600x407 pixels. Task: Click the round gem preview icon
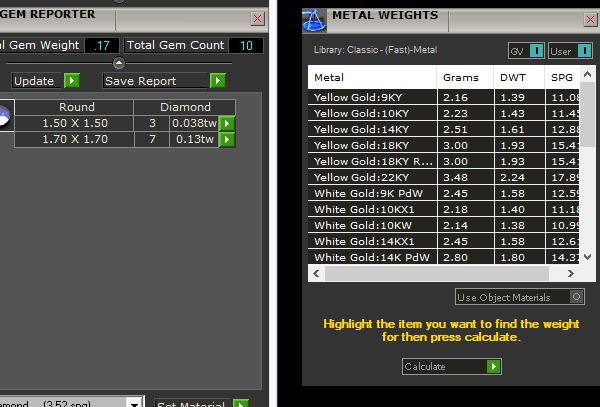coord(5,117)
